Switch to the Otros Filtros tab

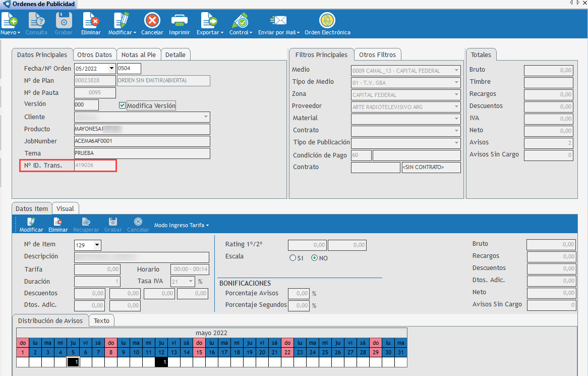coord(377,55)
